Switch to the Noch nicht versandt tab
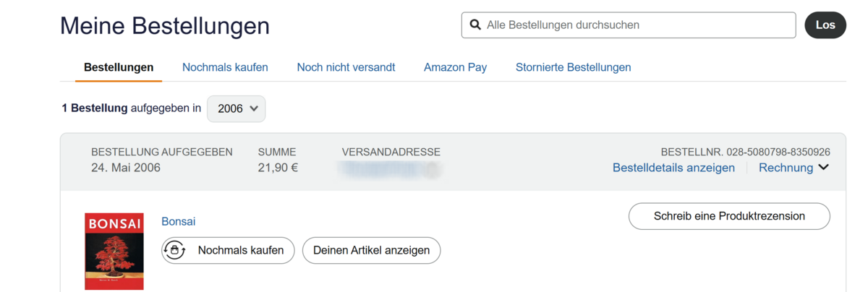The image size is (868, 292). click(x=346, y=67)
